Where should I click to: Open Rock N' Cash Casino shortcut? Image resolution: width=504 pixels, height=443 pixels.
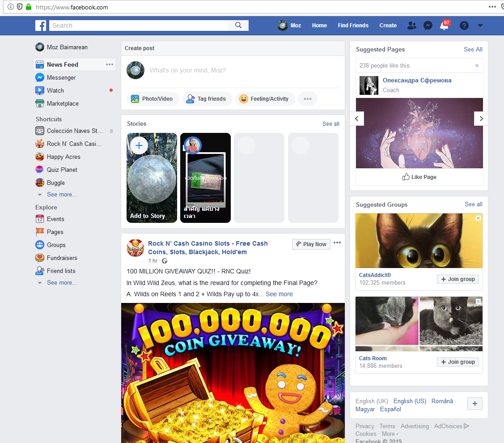(74, 144)
